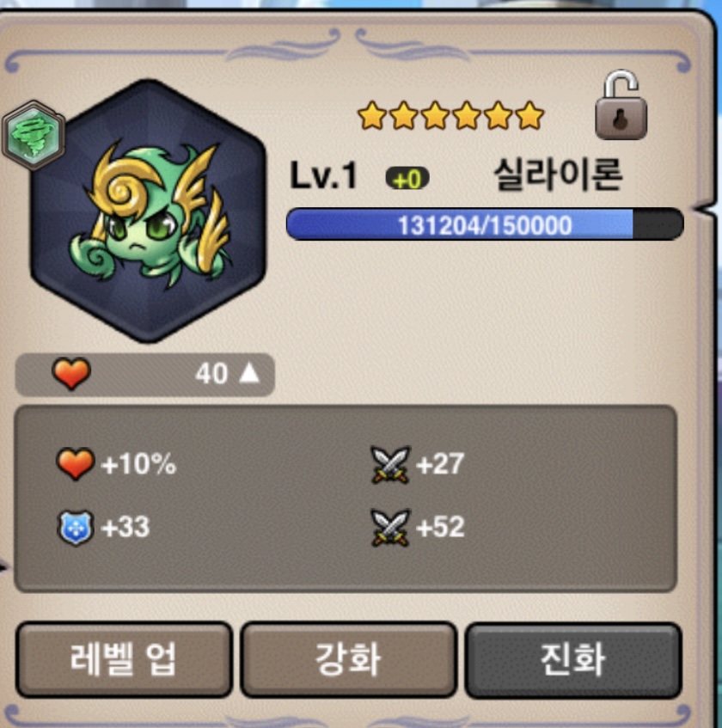Tap the 레벨 업 button

(124, 659)
